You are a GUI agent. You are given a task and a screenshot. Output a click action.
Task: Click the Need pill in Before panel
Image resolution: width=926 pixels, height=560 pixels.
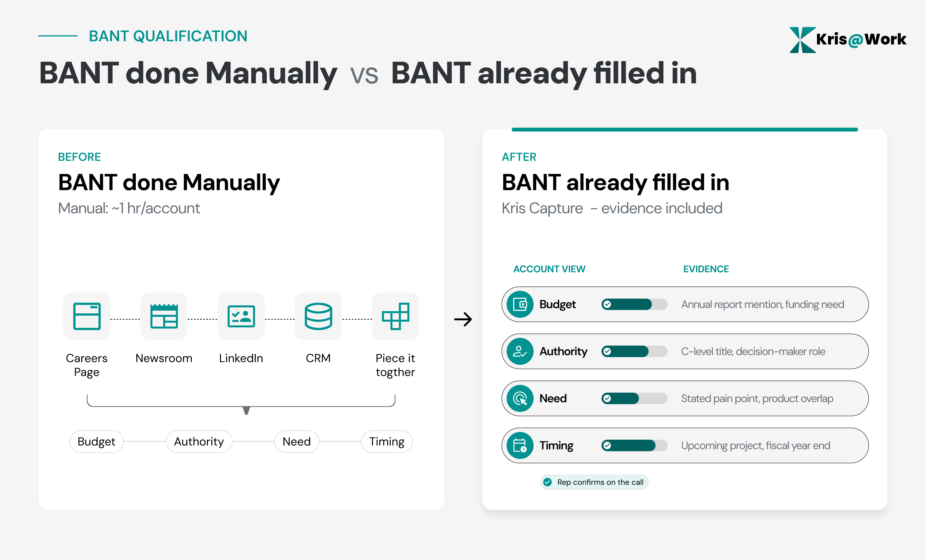pos(297,441)
